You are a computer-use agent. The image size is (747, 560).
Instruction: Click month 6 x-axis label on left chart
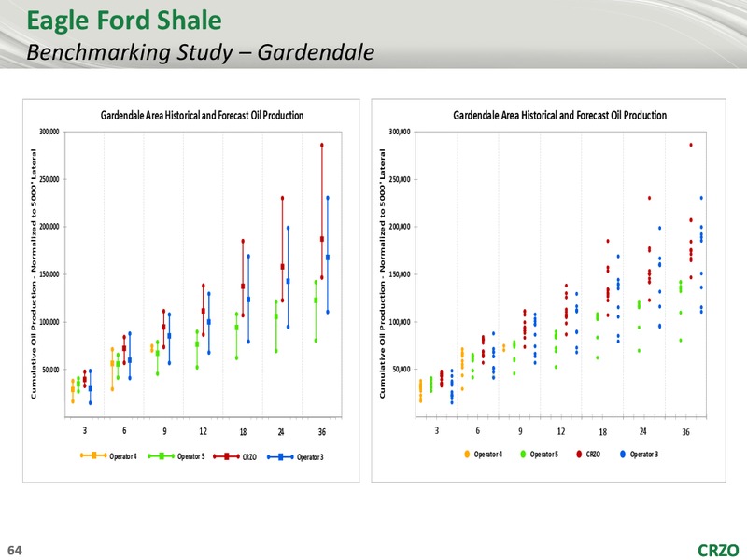(124, 430)
